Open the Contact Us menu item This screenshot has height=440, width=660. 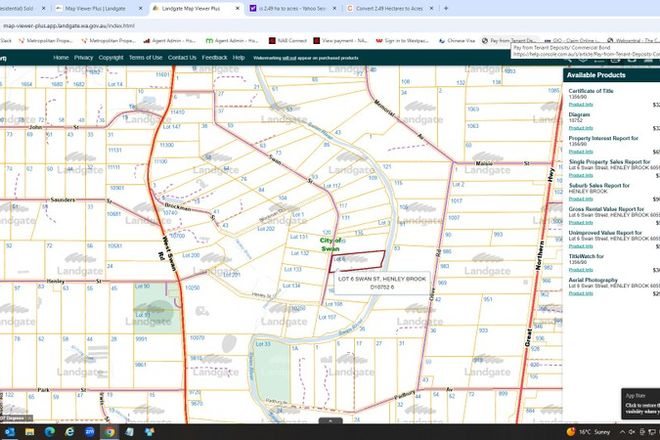[x=182, y=58]
